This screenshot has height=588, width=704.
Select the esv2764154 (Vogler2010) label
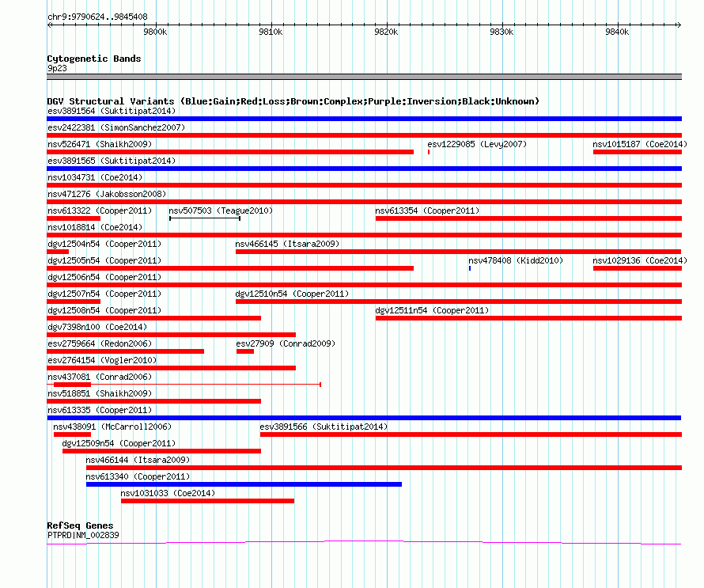(x=102, y=360)
